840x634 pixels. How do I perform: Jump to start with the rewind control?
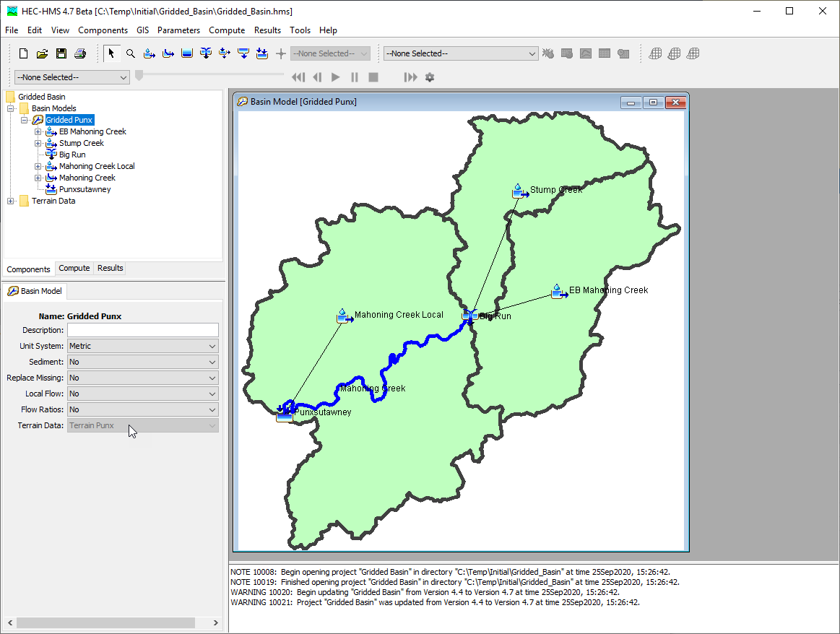click(298, 77)
